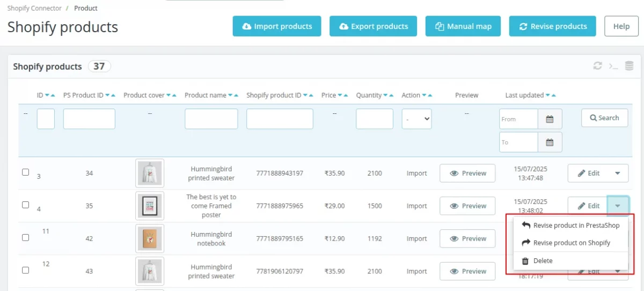Select checkbox for product ID 4
Screen dimensions: 644x291
(x=25, y=205)
